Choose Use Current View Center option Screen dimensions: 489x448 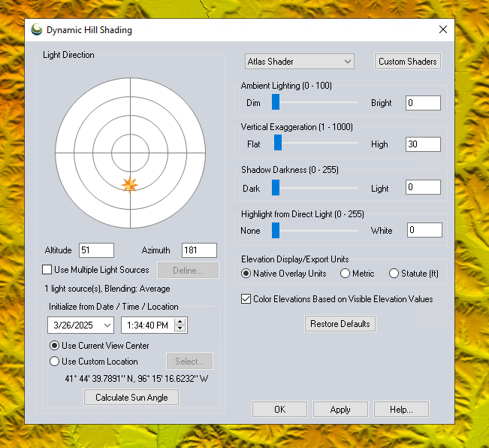[54, 345]
